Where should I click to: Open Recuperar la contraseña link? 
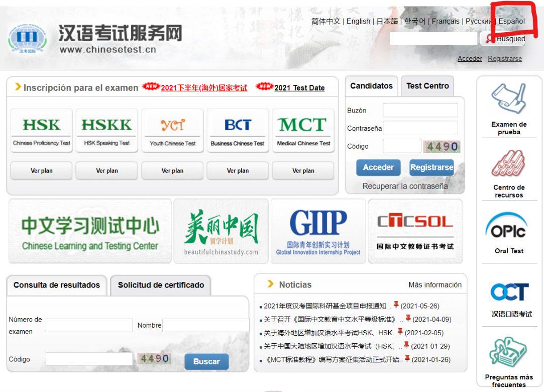(x=405, y=186)
